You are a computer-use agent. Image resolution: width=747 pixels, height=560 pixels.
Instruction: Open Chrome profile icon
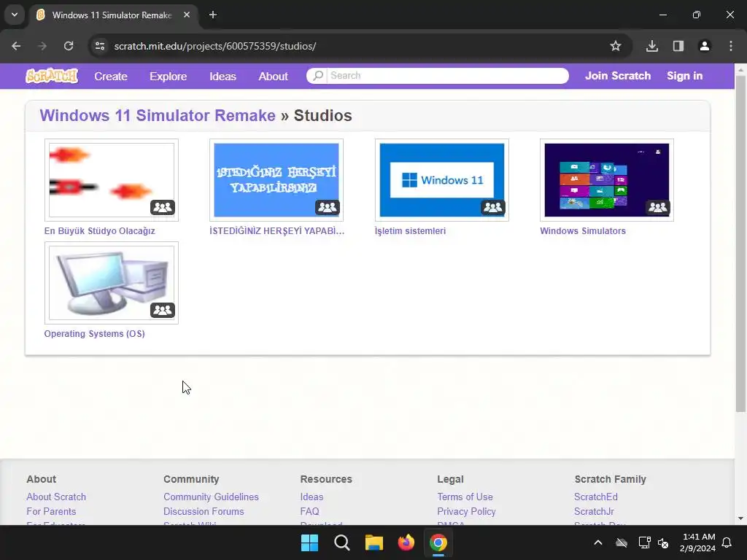704,46
